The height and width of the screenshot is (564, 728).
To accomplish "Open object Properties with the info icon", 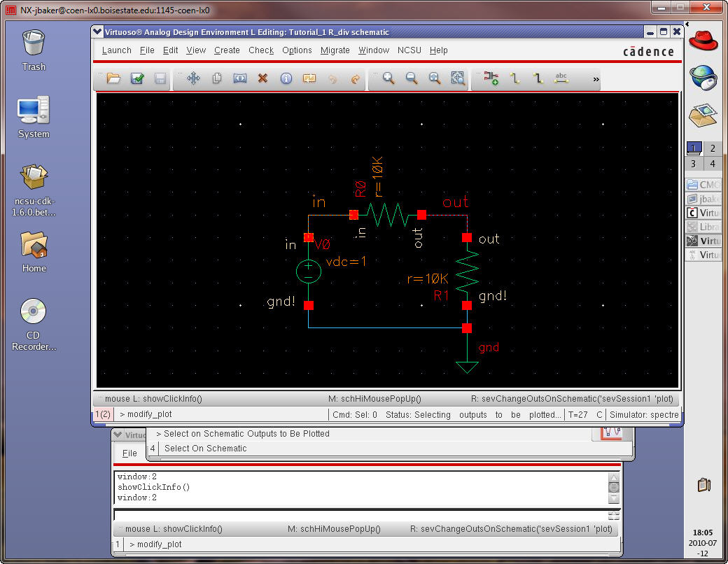I will click(286, 79).
